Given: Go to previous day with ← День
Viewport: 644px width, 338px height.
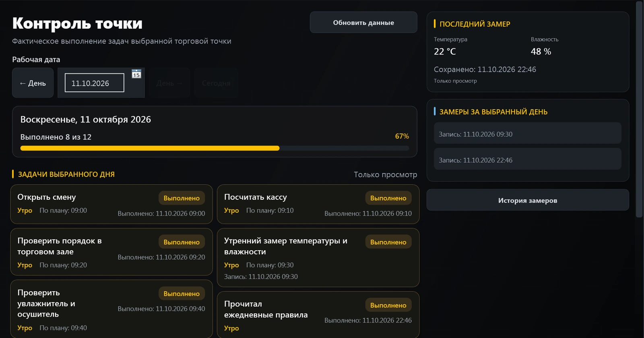Looking at the screenshot, I should (33, 83).
